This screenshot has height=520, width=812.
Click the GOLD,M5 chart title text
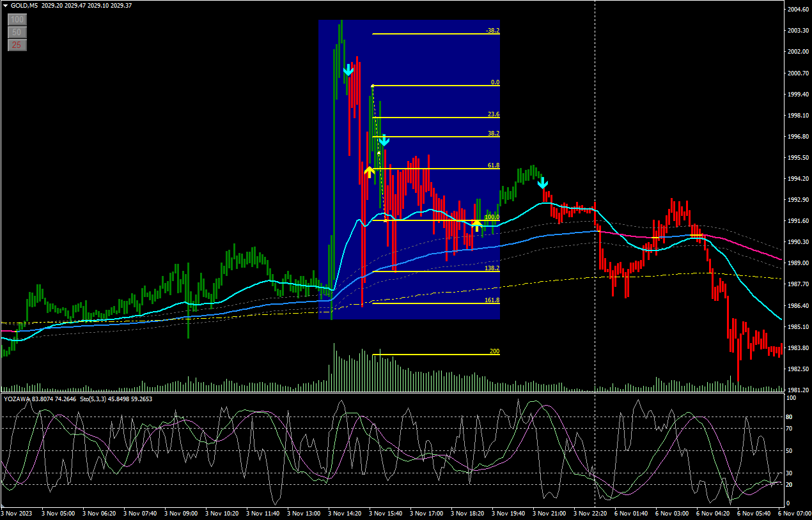click(23, 6)
